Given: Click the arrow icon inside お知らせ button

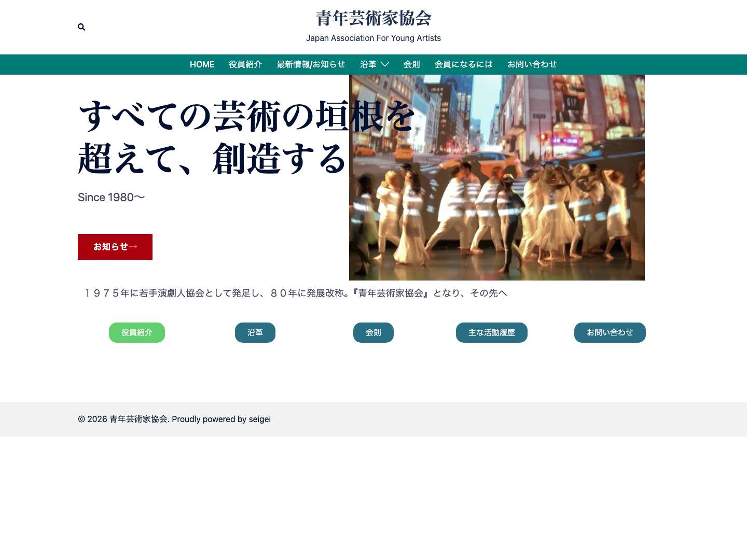Looking at the screenshot, I should pos(133,246).
